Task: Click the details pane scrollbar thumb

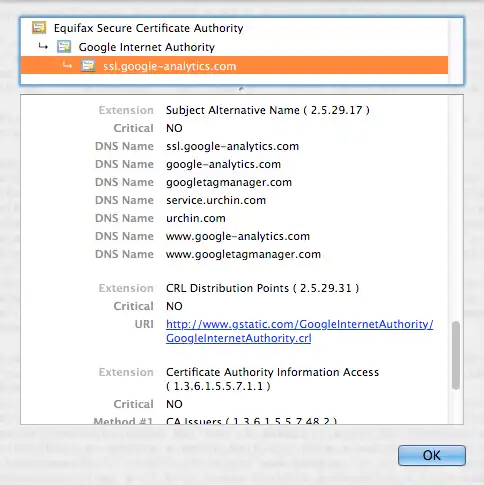Action: click(456, 355)
